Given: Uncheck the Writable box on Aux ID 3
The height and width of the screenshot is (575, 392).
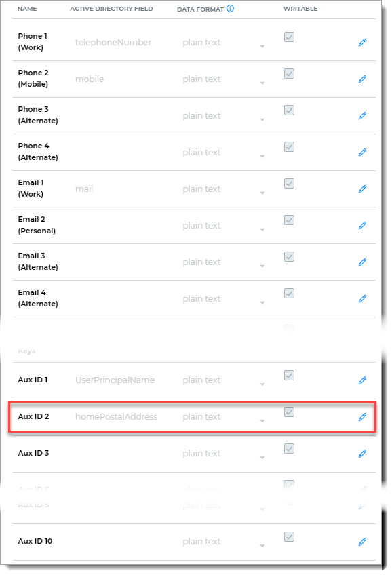Looking at the screenshot, I should (x=290, y=449).
